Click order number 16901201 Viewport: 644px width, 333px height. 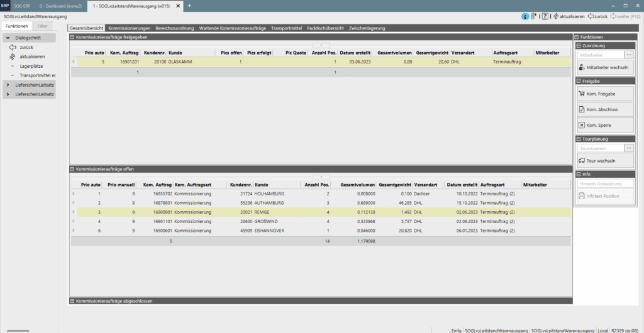(x=130, y=62)
